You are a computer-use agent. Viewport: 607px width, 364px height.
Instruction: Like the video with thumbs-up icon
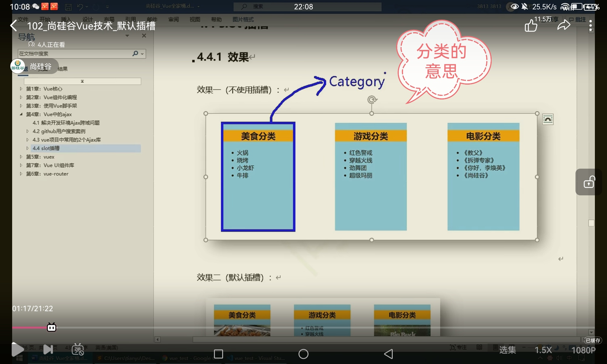[x=531, y=26]
